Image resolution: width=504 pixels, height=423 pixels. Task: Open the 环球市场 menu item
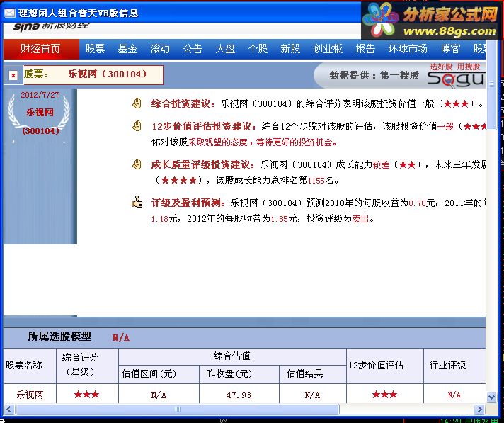pos(408,49)
